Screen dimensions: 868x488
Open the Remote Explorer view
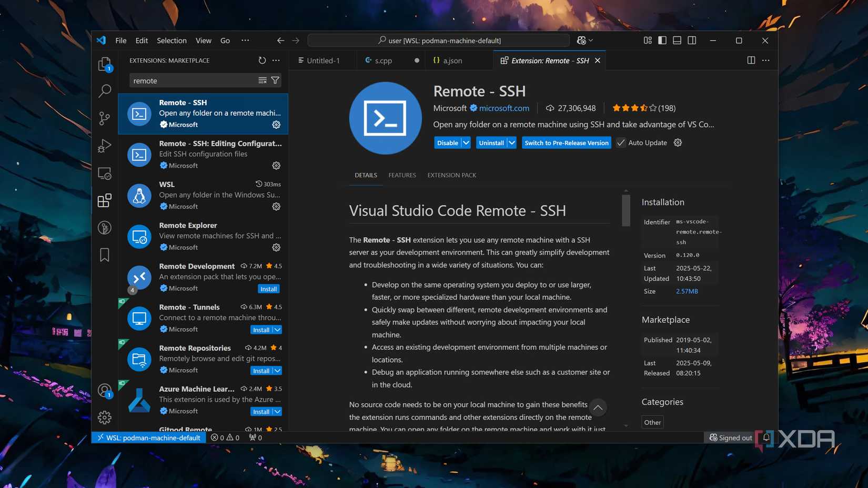[104, 173]
